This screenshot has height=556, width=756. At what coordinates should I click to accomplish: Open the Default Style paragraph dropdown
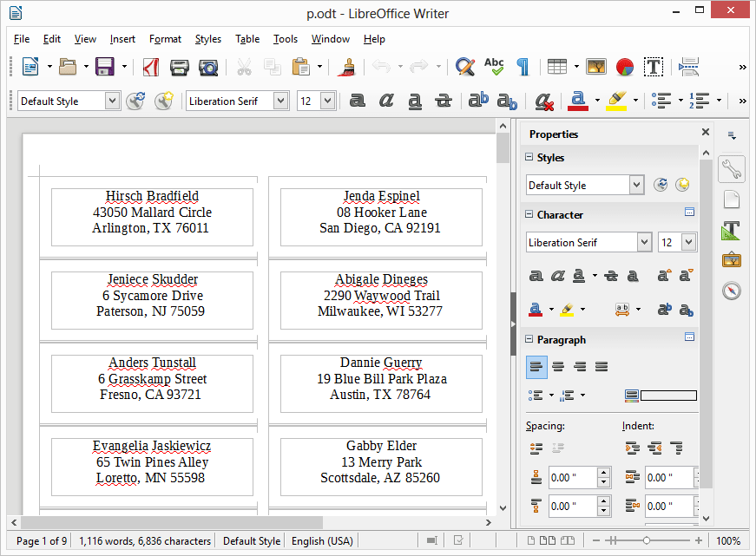click(111, 101)
